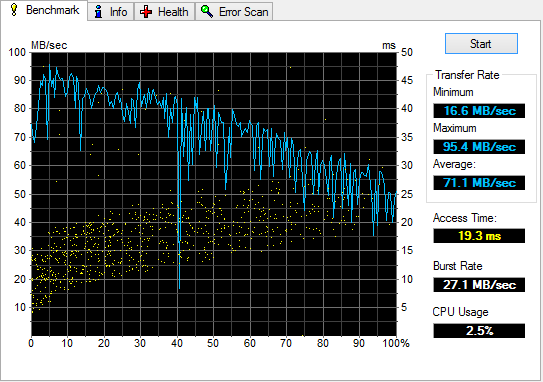
Task: Click the Burst Rate value 27.1 MB/sec
Action: pos(479,285)
